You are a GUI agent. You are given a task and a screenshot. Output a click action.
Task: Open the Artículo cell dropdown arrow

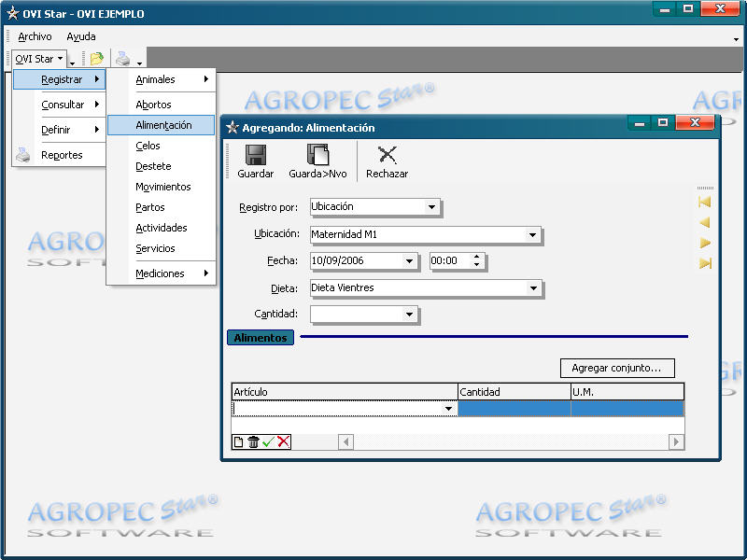448,409
